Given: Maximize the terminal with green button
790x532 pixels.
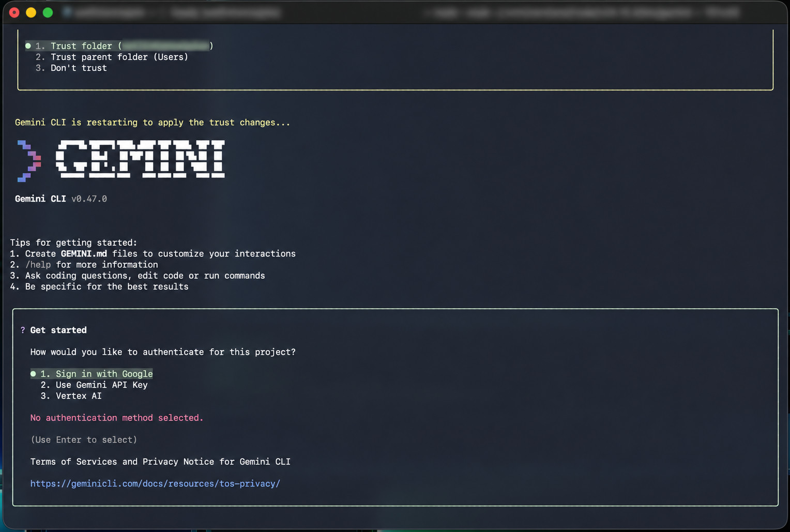Looking at the screenshot, I should [48, 12].
